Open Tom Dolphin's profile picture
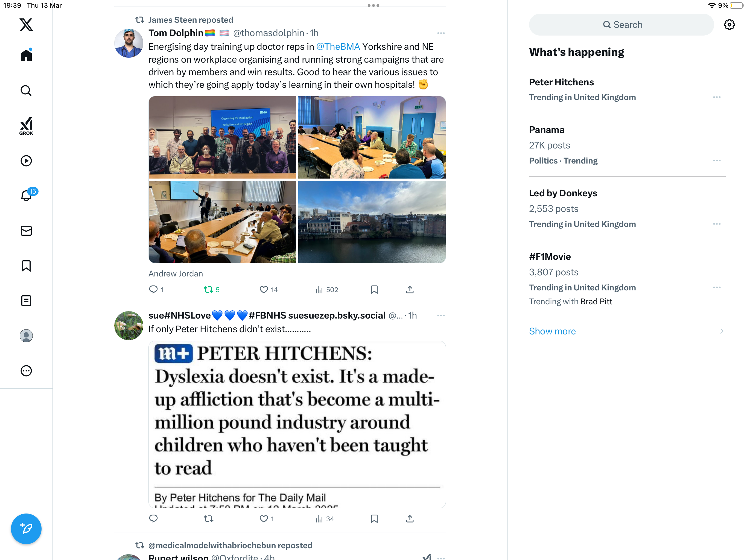This screenshot has height=560, width=747. [129, 43]
